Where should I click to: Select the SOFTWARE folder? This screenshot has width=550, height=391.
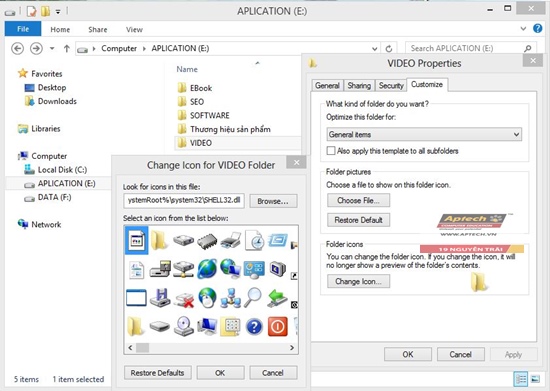coord(203,115)
